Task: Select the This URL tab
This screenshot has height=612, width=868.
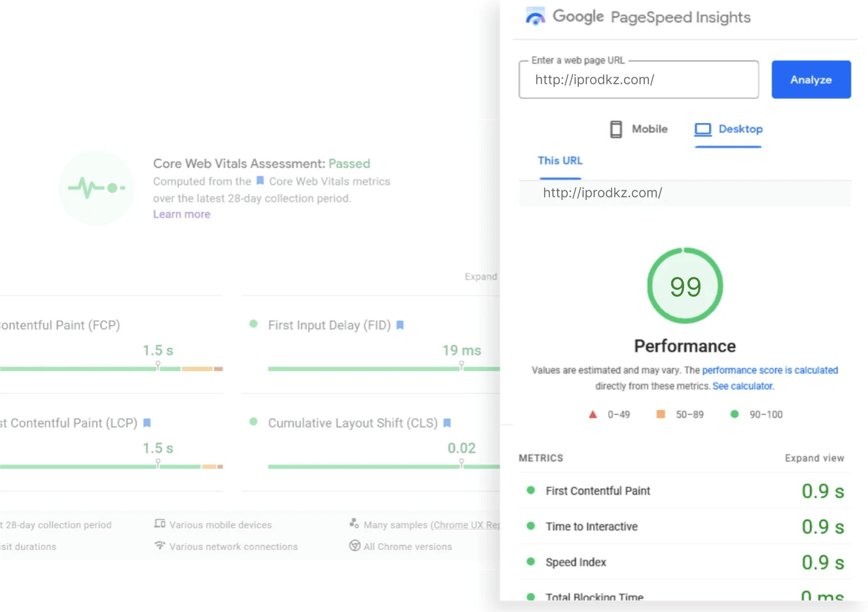Action: coord(560,160)
